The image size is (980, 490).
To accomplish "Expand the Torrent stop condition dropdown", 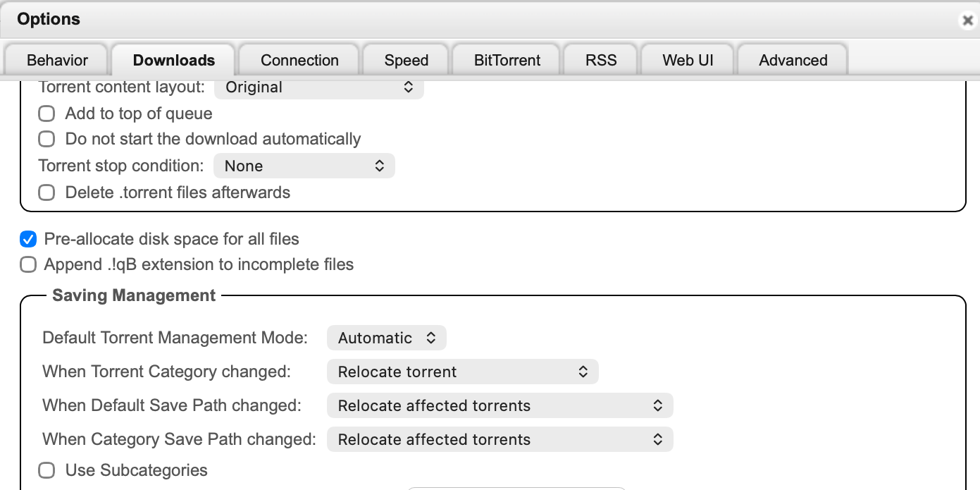I will click(304, 166).
